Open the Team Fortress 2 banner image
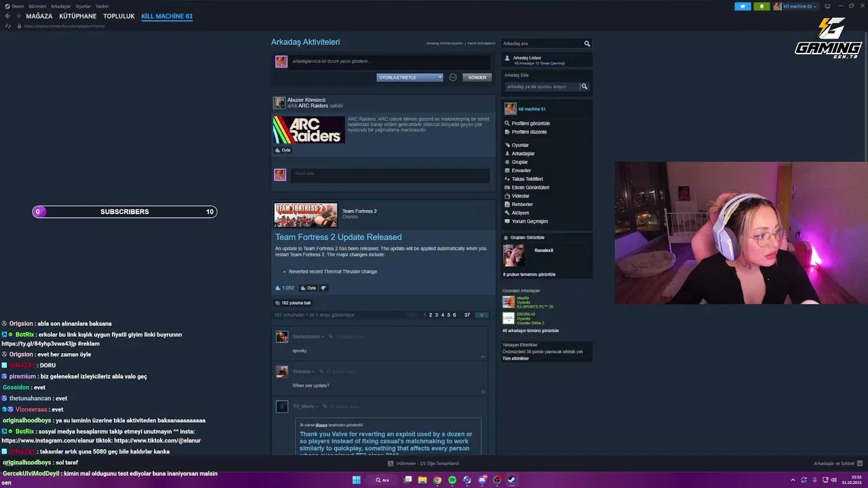Screen dimensions: 868x488 click(305, 215)
